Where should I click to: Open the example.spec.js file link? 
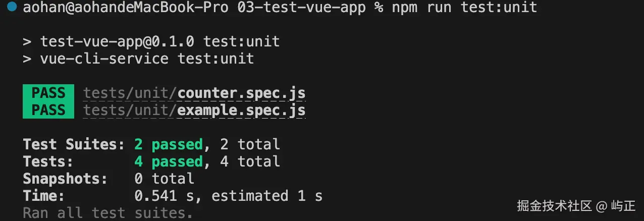(241, 110)
